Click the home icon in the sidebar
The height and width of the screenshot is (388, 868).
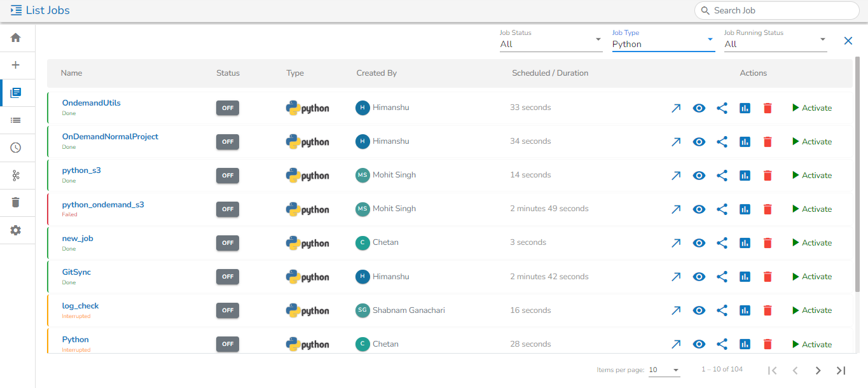coord(16,38)
